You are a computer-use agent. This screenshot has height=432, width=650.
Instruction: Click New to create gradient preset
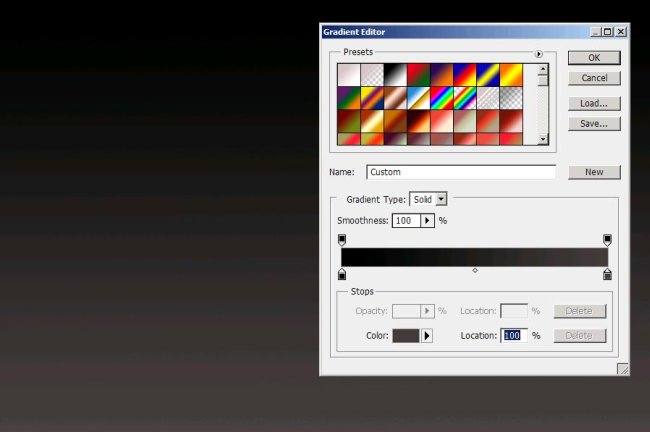pos(594,172)
